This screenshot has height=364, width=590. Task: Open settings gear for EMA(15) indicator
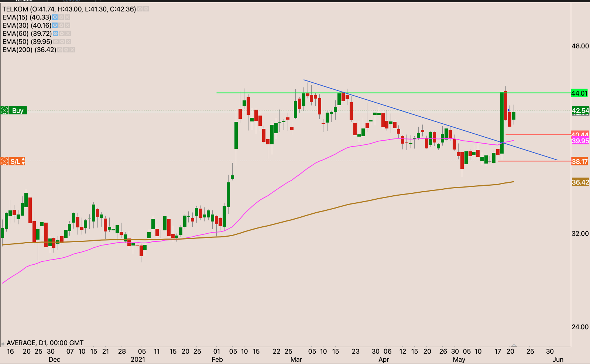click(61, 17)
